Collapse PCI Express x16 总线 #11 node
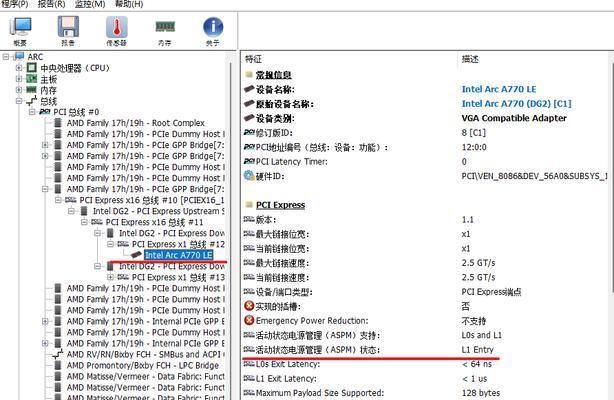 pyautogui.click(x=84, y=222)
